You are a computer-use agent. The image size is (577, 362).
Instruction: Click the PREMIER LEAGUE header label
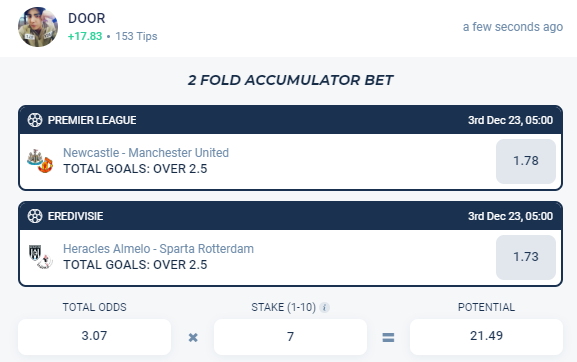click(92, 120)
